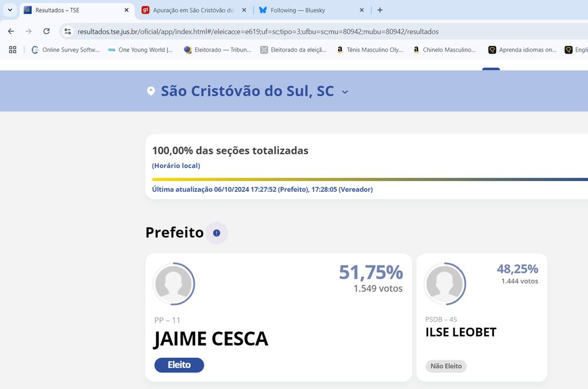This screenshot has height=389, width=588.
Task: Open the apps grid in bookmarks bar
Action: tap(12, 50)
